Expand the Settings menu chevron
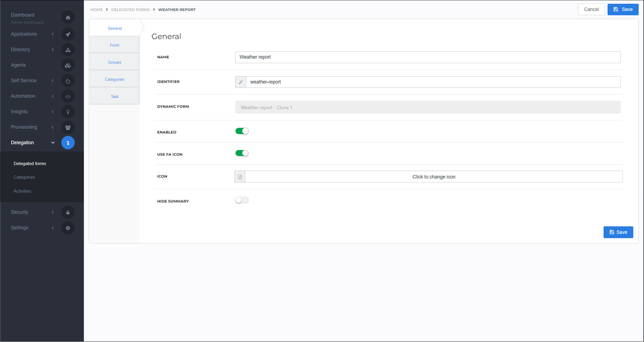This screenshot has height=342, width=644. point(53,228)
